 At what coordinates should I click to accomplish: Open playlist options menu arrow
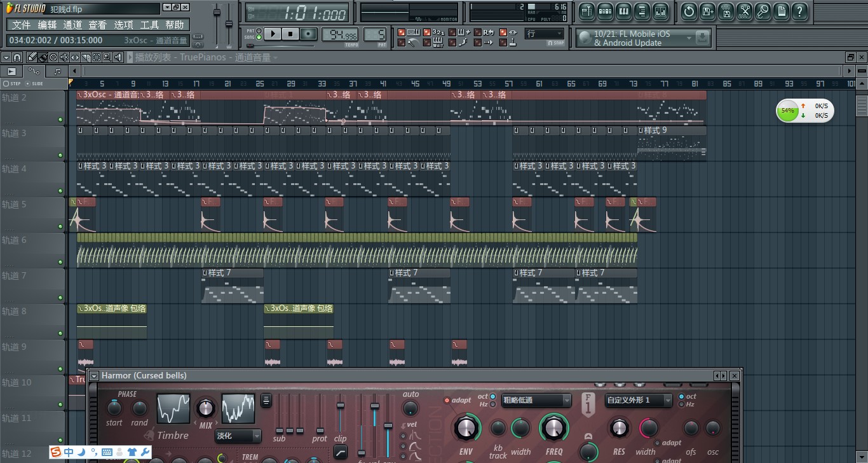coord(6,57)
